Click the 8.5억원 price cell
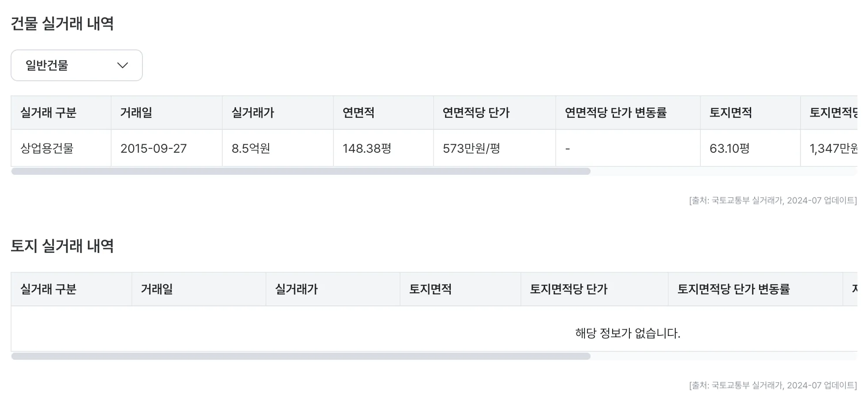Screen dimensions: 868x399 251,148
